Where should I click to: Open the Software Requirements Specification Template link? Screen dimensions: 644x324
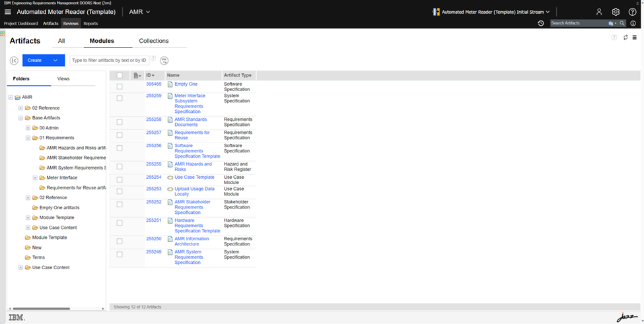pos(197,151)
